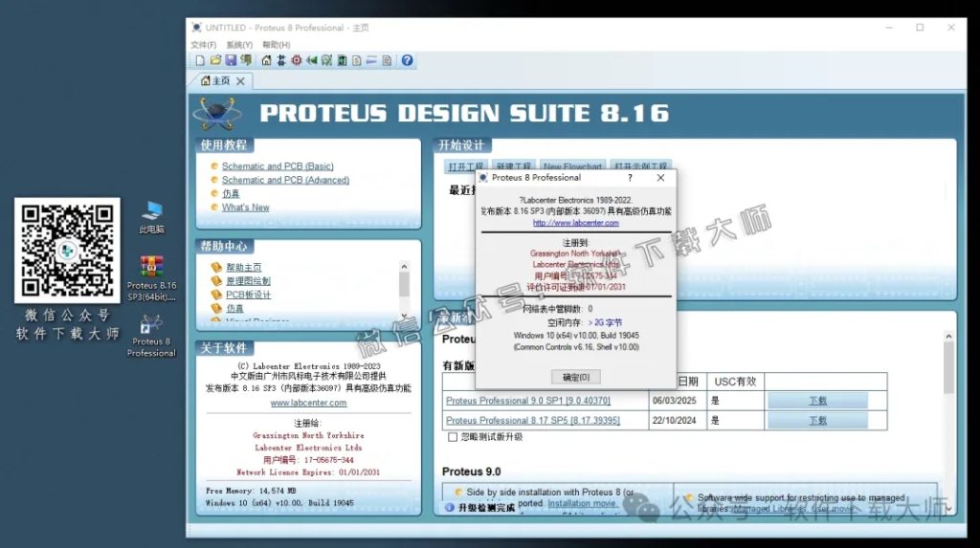This screenshot has width=980, height=548.
Task: Click the 帮助中心 scrollbar thumb
Action: pyautogui.click(x=404, y=284)
